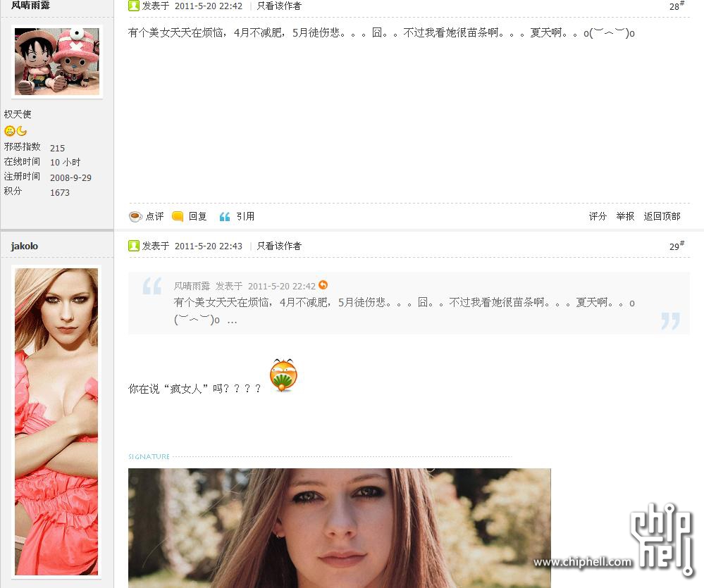
Task: Click 举报 to report the post
Action: (625, 217)
